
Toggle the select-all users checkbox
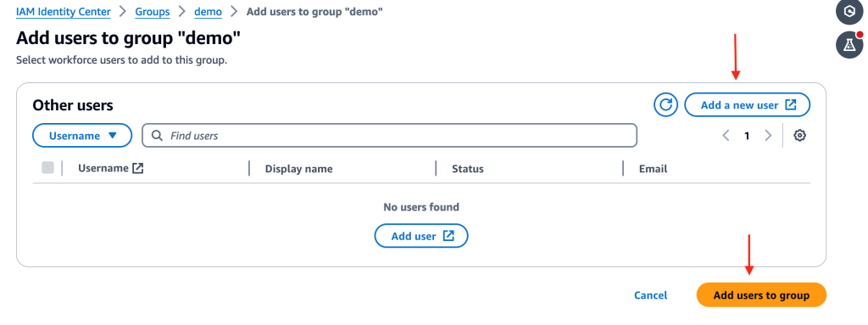tap(47, 167)
